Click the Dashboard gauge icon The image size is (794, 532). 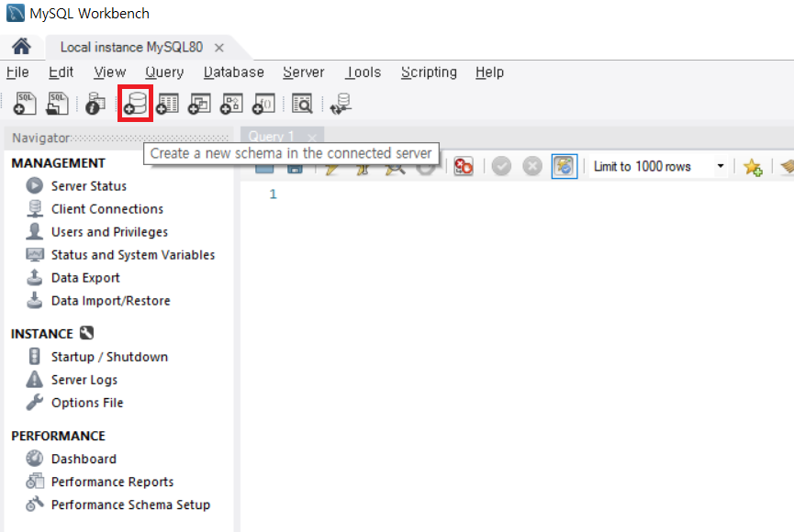(x=35, y=458)
